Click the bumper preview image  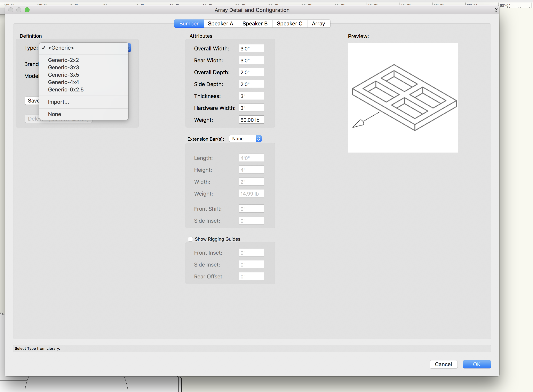pyautogui.click(x=403, y=98)
